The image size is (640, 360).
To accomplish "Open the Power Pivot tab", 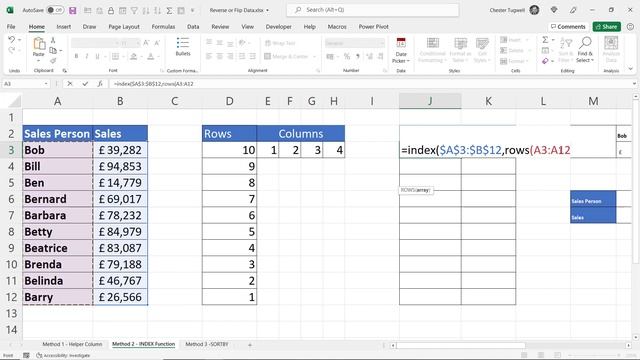I will [373, 27].
